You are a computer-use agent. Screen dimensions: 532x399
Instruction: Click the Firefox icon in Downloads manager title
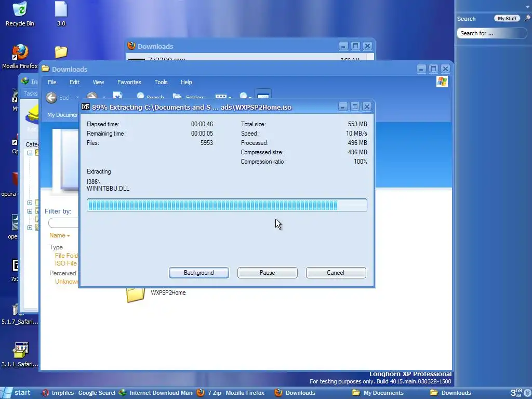tap(131, 46)
